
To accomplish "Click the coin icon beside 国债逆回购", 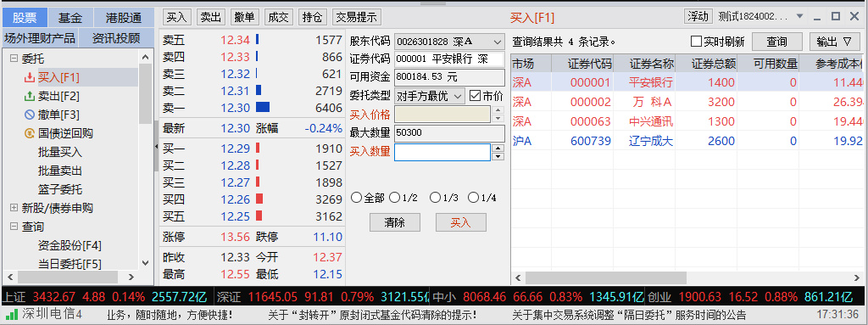I will click(30, 133).
